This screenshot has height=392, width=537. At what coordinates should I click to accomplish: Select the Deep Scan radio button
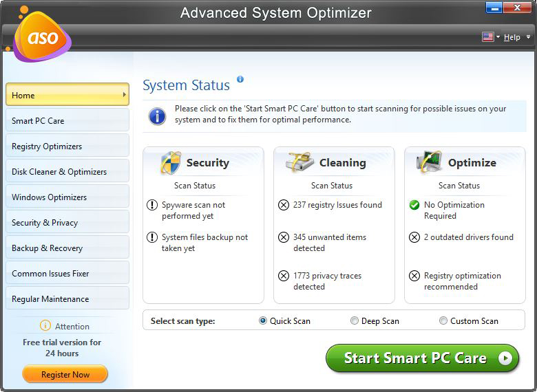point(355,320)
